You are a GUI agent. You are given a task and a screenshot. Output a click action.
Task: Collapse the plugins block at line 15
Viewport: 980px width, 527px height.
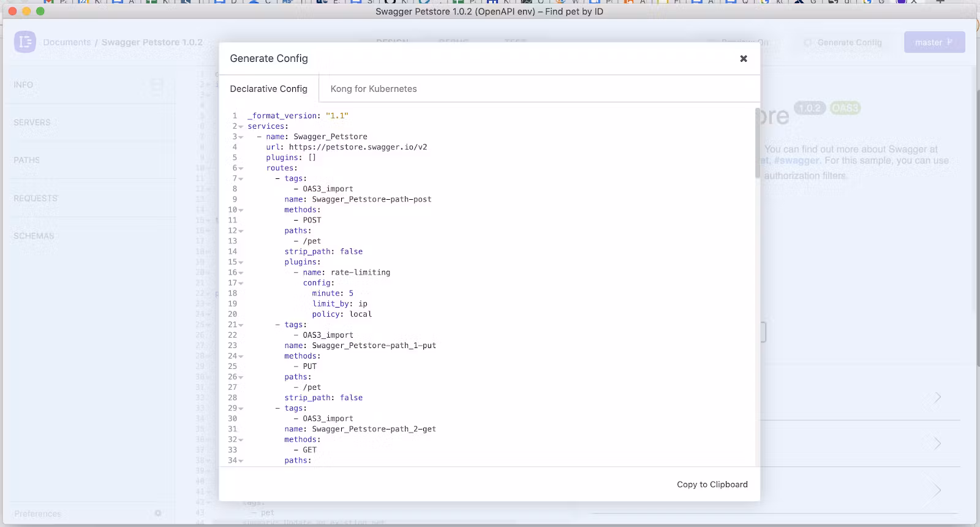[x=241, y=262]
